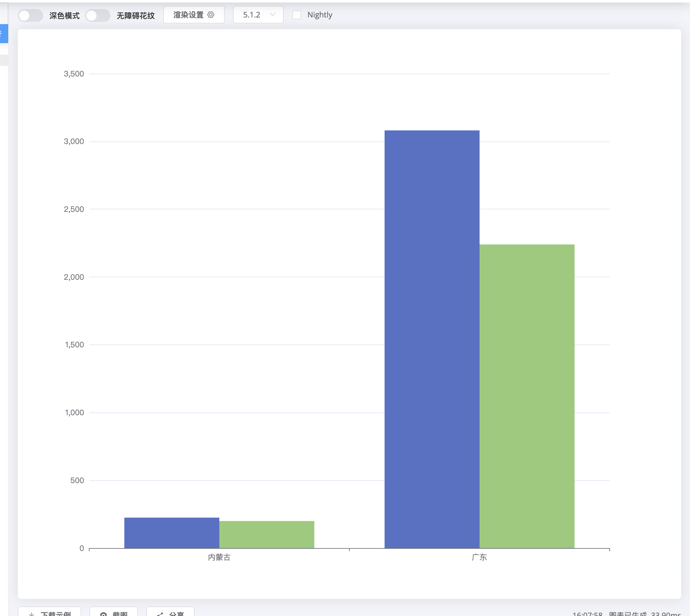The height and width of the screenshot is (616, 690).
Task: Select the blue tab on the left edge
Action: pos(4,34)
